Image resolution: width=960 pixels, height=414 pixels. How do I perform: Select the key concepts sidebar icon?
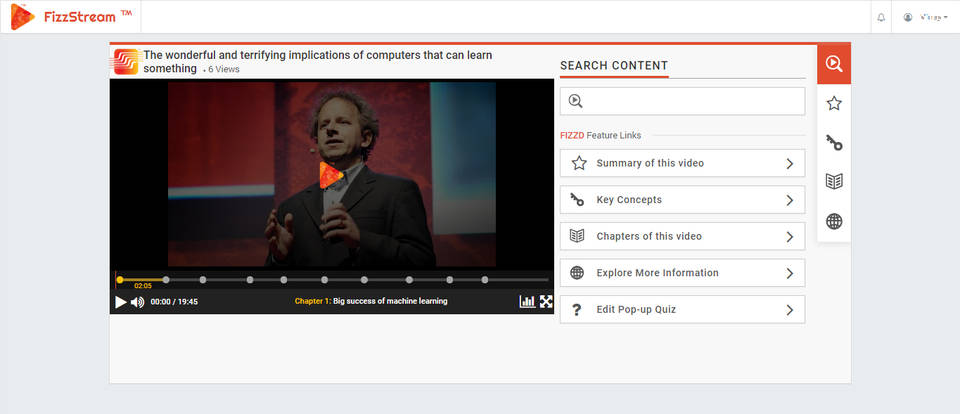tap(834, 143)
